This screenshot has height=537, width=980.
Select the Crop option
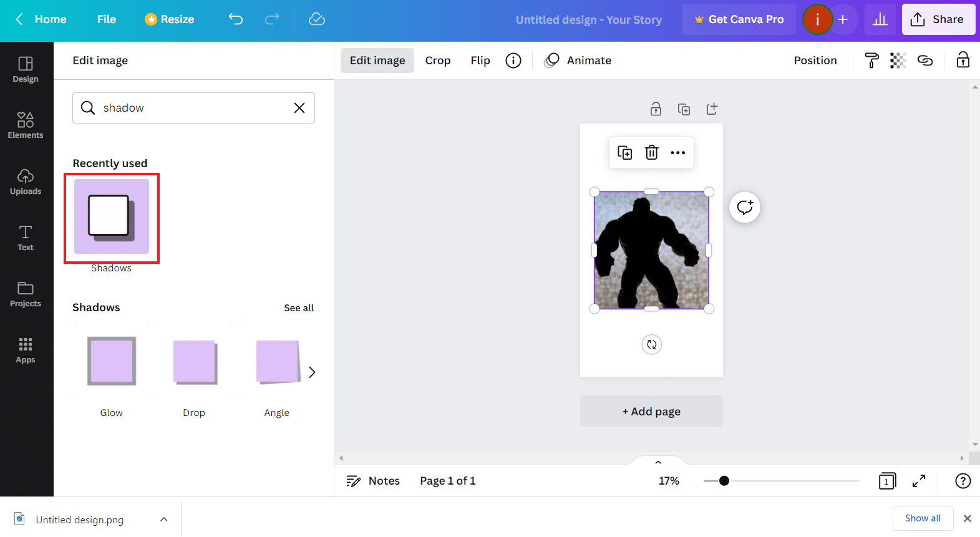point(438,60)
